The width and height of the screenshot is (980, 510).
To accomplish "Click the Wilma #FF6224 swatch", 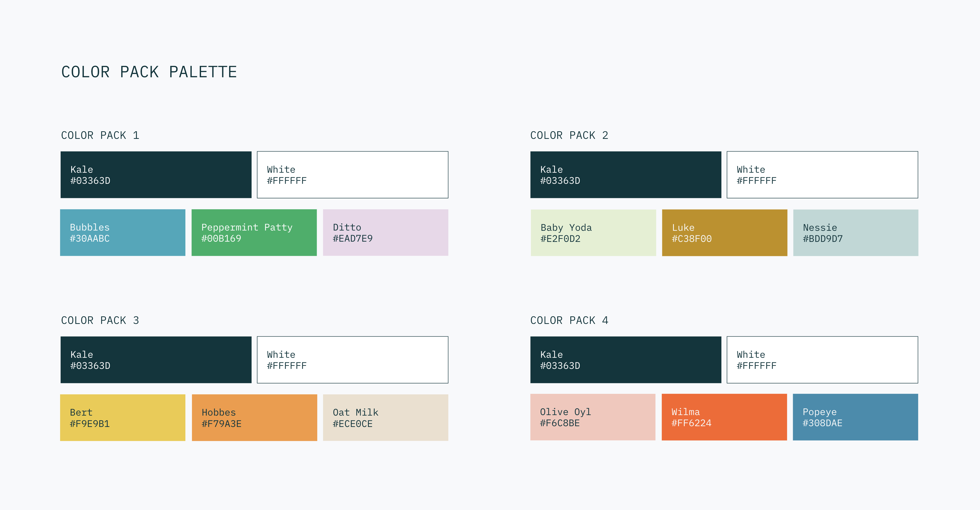I will click(x=724, y=417).
